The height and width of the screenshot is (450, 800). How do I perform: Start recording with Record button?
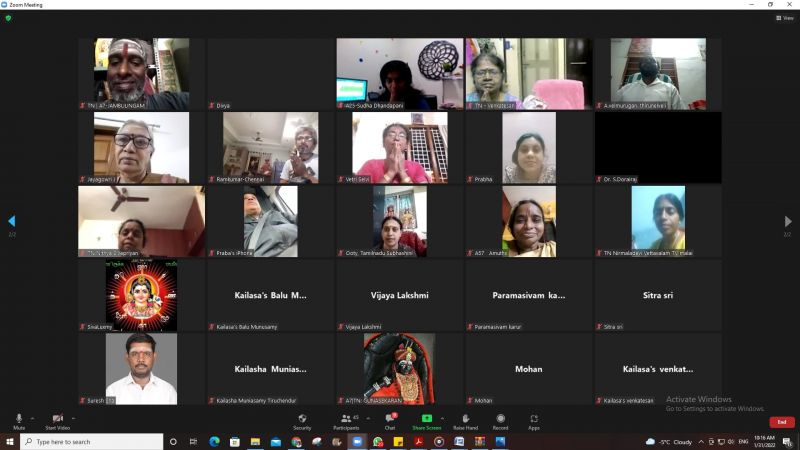pos(501,420)
